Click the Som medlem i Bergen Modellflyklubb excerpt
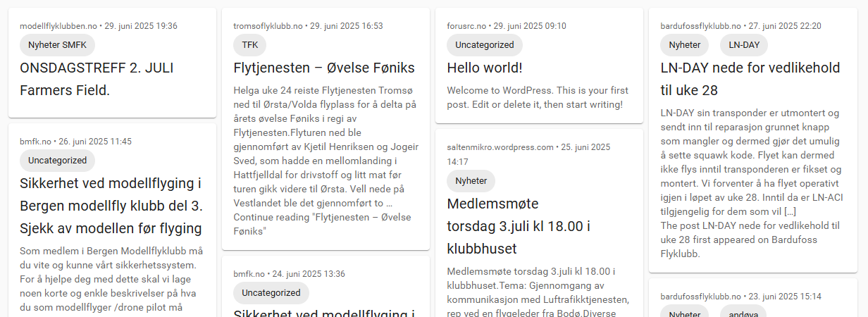This screenshot has height=317, width=868. [111, 280]
